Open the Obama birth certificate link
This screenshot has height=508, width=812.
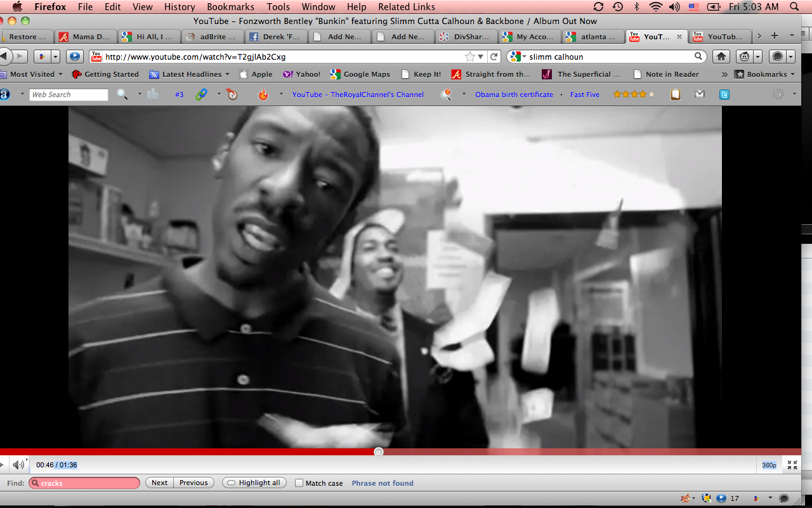click(x=514, y=95)
